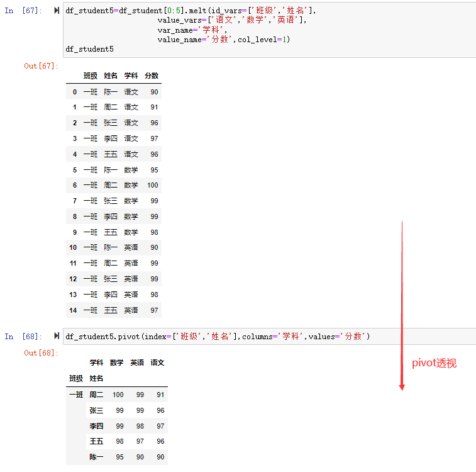
Task: Select the 陈一 row label in the pivot table
Action: point(96,457)
